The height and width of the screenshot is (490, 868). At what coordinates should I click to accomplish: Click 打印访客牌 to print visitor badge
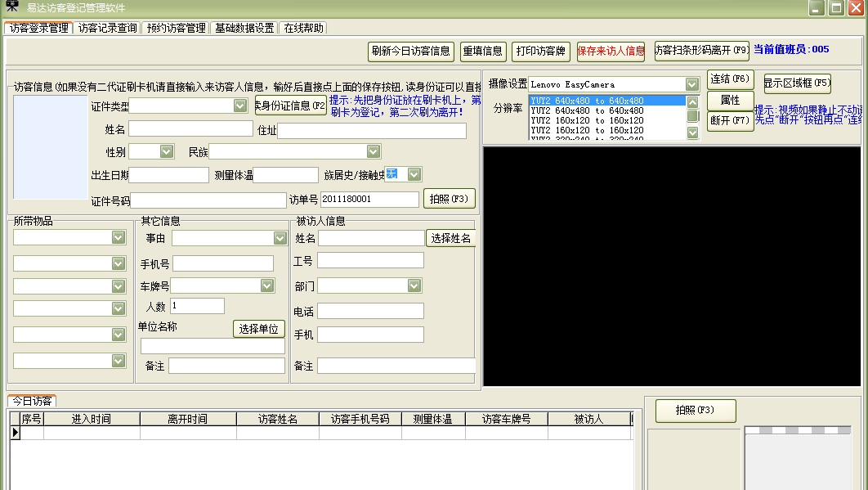[x=540, y=51]
